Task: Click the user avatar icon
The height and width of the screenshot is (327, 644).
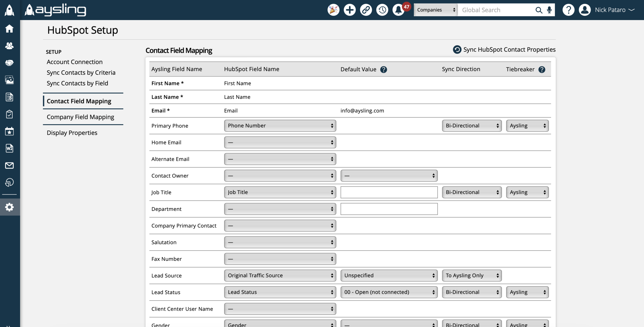Action: tap(585, 10)
